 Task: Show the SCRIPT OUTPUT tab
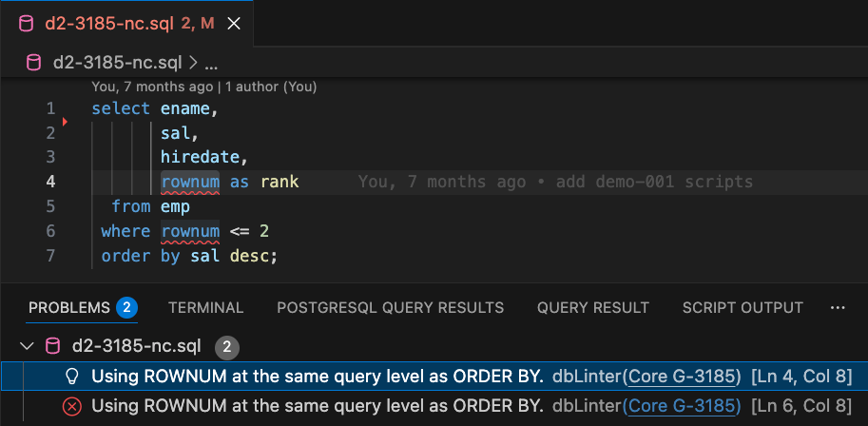pyautogui.click(x=743, y=308)
